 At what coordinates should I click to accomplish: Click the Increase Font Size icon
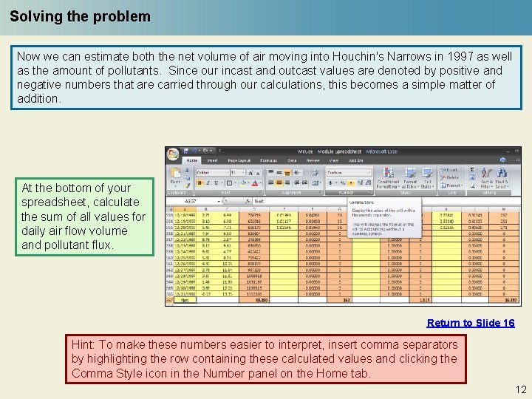point(251,173)
